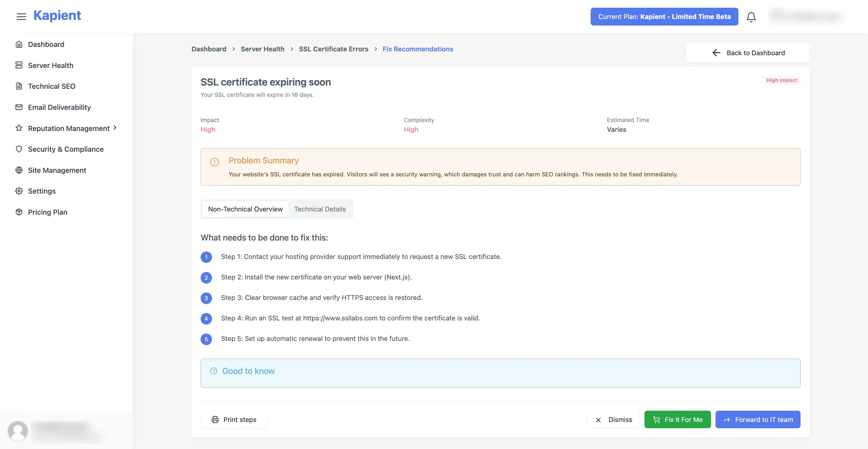Click Forward to IT team button
Viewport: 868px width, 449px height.
pyautogui.click(x=757, y=419)
